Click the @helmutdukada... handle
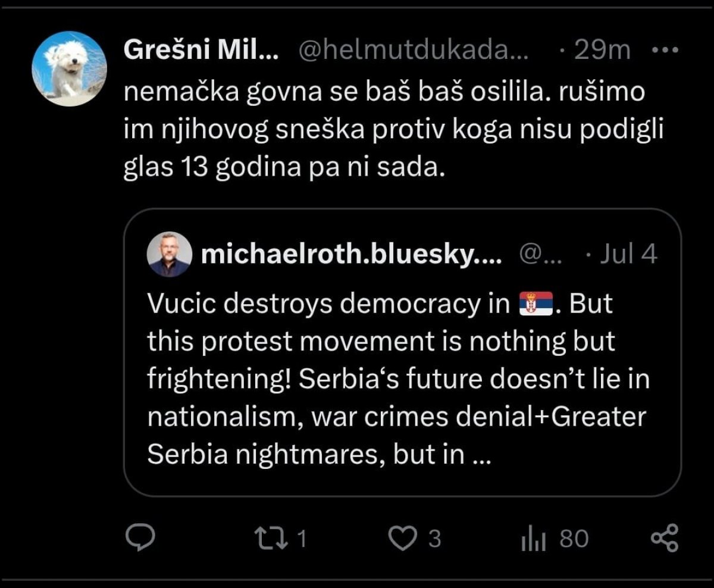This screenshot has width=714, height=588. pos(412,51)
